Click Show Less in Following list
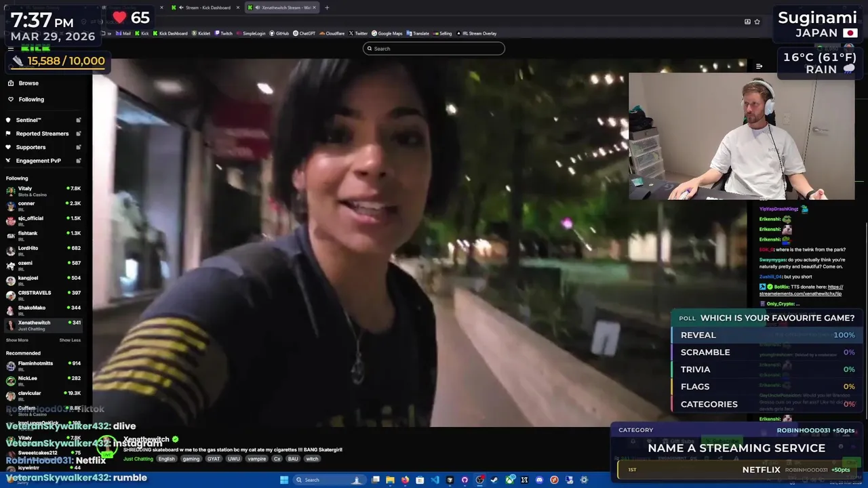 [70, 340]
